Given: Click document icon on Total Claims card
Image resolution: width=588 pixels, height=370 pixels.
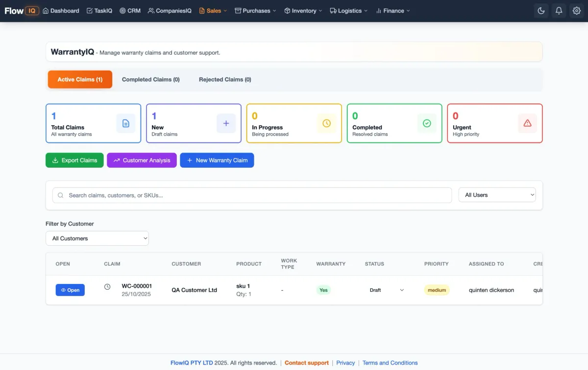Looking at the screenshot, I should click(125, 123).
